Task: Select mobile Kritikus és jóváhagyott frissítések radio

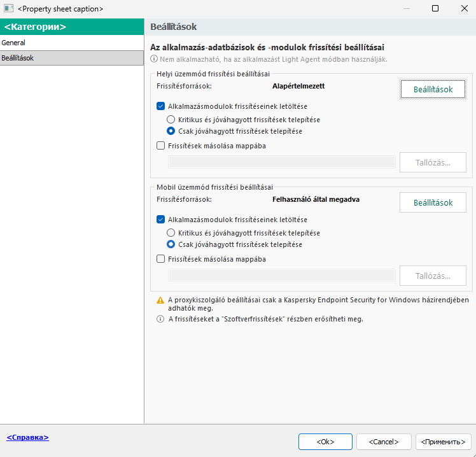Action: 171,233
